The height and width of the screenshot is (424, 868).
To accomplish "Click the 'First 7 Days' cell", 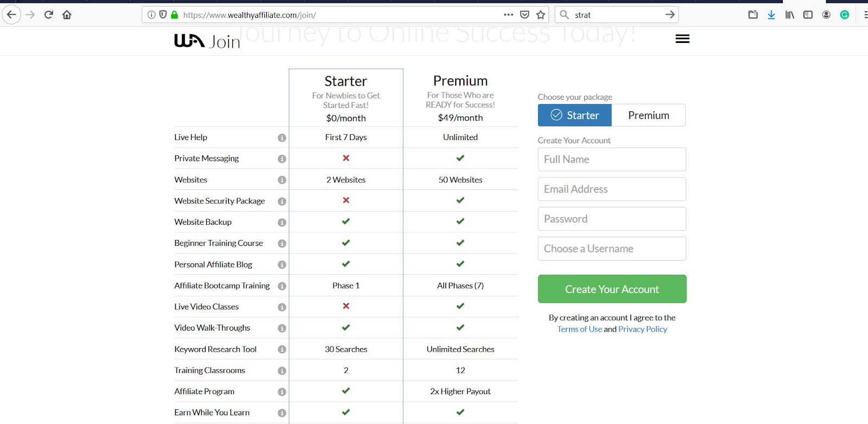I will tap(346, 137).
